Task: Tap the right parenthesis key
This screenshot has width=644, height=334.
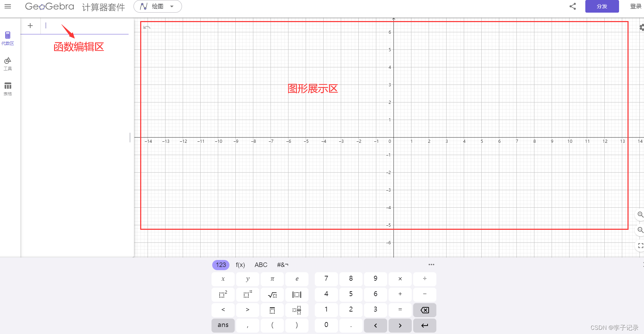Action: click(297, 325)
